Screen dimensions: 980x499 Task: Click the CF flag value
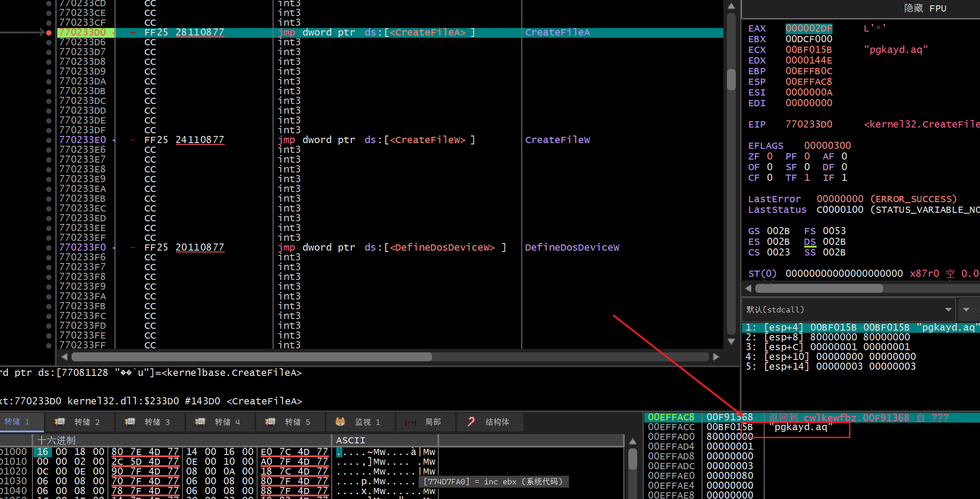click(x=770, y=178)
